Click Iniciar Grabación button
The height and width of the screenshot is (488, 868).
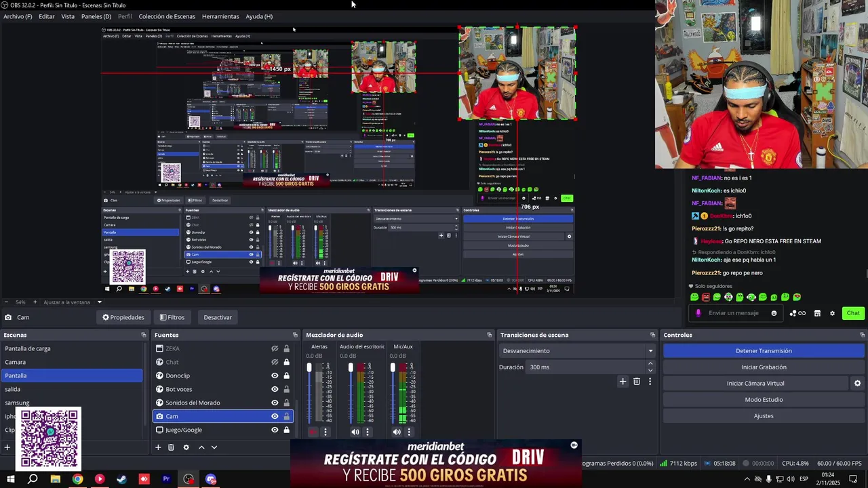764,367
